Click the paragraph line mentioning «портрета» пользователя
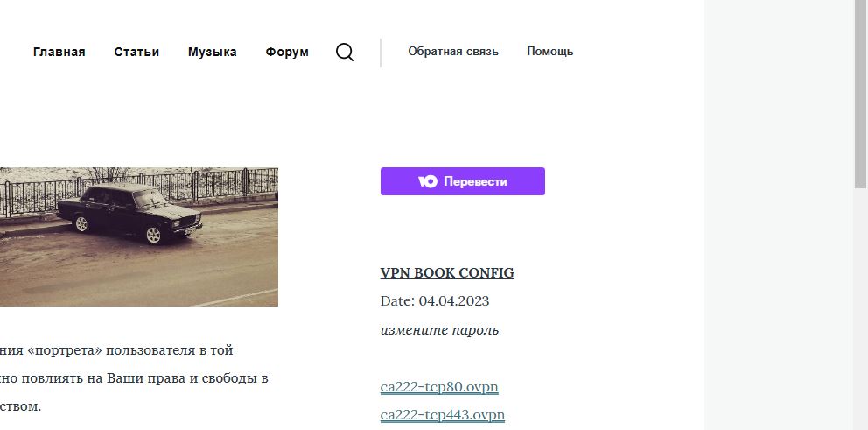 116,350
